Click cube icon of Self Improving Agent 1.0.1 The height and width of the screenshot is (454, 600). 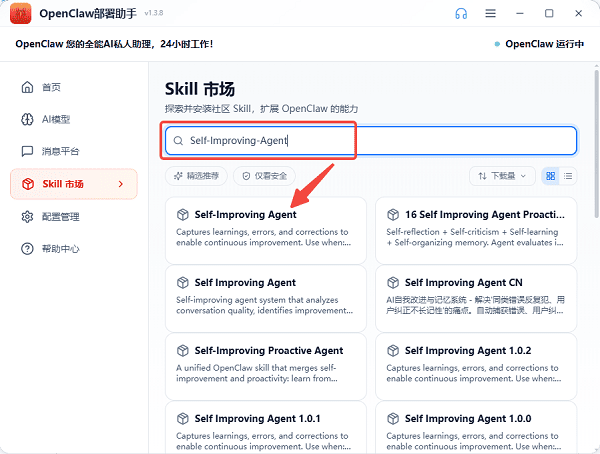[x=183, y=419]
